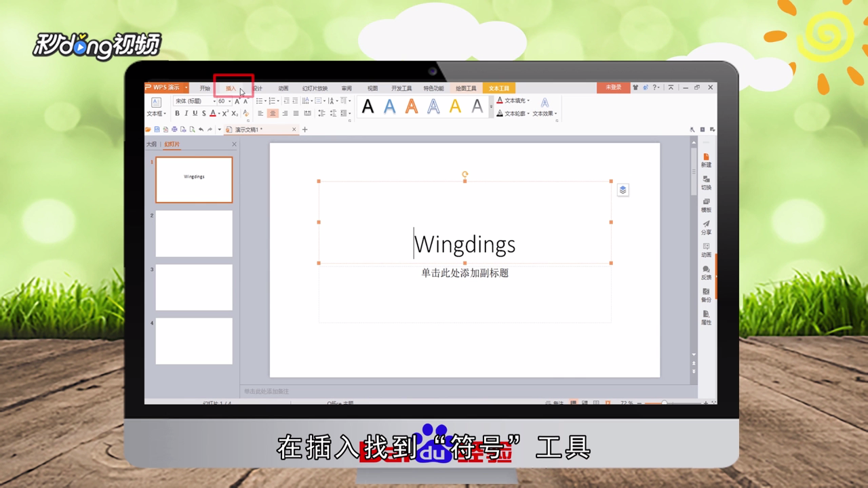868x488 pixels.
Task: Toggle underline formatting in the font toolbar
Action: click(197, 113)
